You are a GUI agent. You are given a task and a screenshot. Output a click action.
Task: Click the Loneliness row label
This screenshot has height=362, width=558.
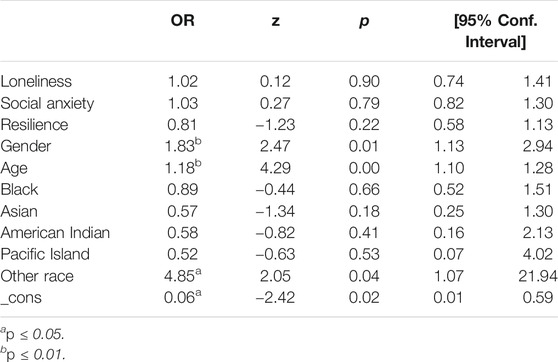coord(36,82)
